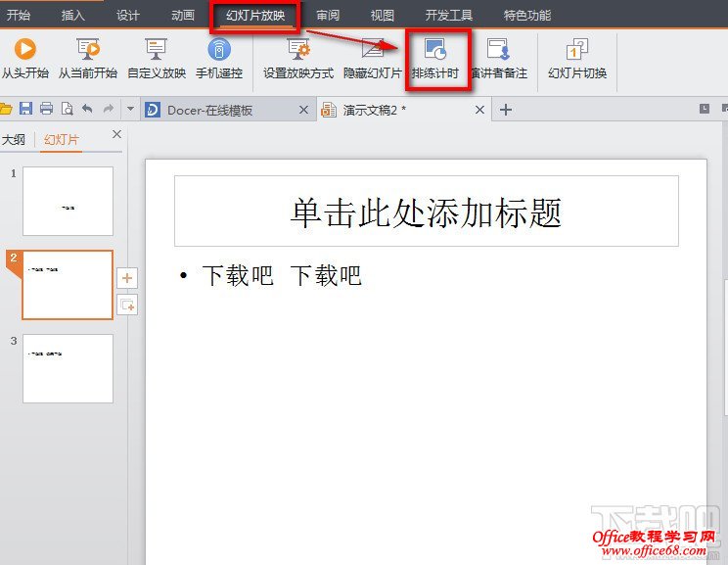The image size is (728, 565).
Task: Switch to 特色功能 ribbon tab
Action: (527, 15)
